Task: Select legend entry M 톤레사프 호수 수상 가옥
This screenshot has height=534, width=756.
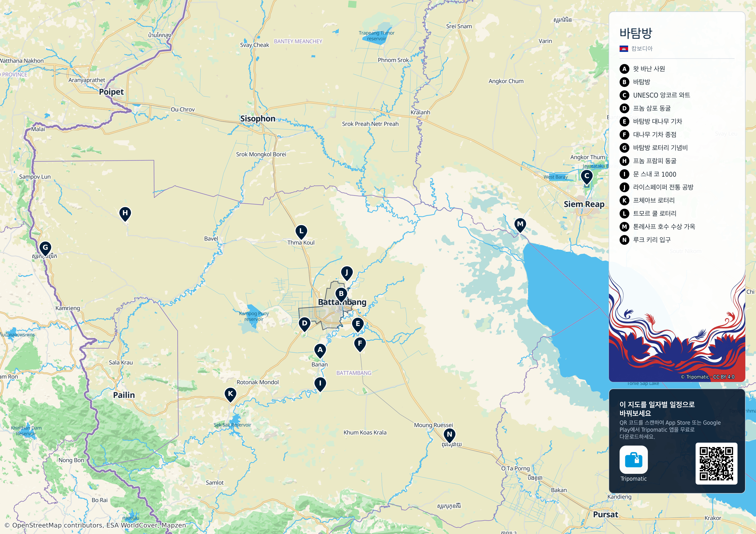Action: [x=658, y=227]
